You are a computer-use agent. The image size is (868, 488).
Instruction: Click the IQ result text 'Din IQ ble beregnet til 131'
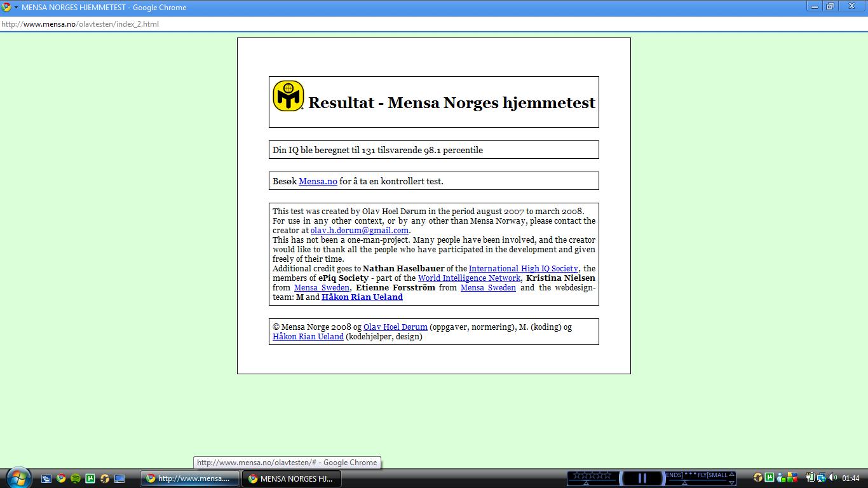click(x=325, y=151)
